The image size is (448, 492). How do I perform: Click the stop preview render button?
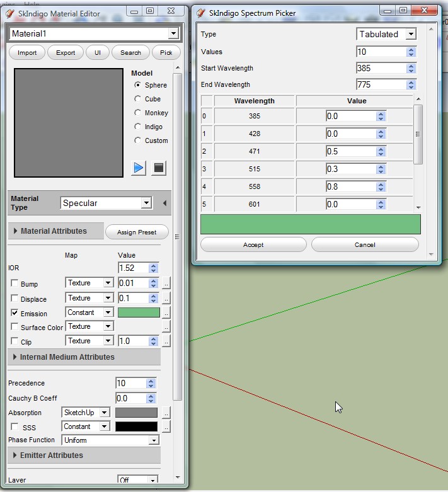tap(159, 168)
